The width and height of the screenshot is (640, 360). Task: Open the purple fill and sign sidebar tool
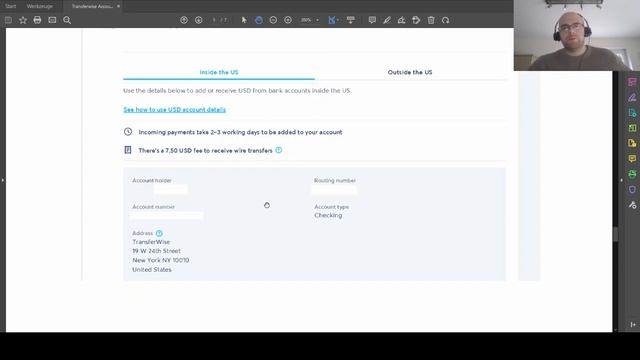632,98
